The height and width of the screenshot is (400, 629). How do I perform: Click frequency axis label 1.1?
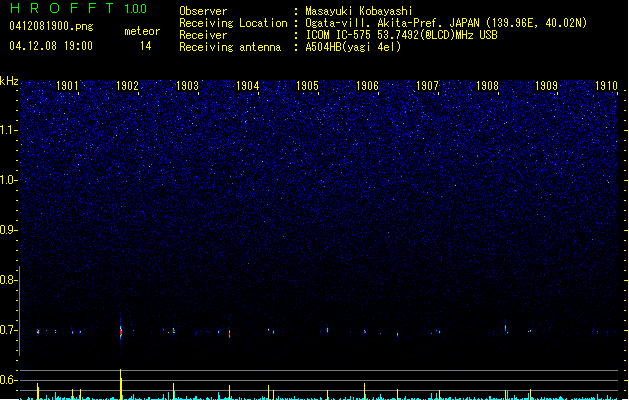point(8,130)
